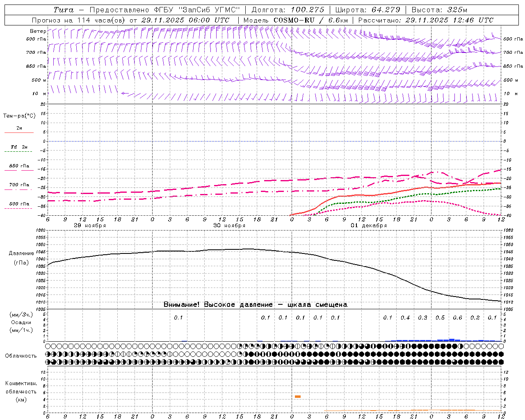The image size is (525, 420).
Task: Click "700 гПа" entry in temperature legend
Action: click(19, 185)
